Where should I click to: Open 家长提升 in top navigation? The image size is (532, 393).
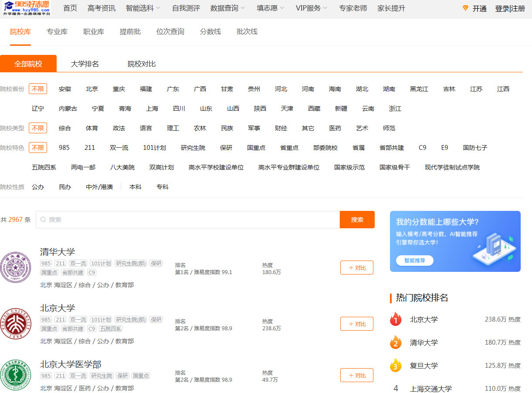391,8
